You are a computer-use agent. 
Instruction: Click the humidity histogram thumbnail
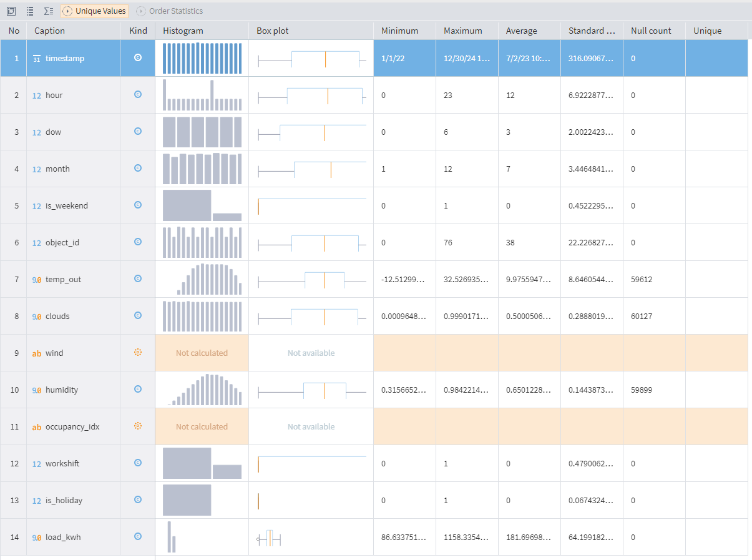[202, 390]
